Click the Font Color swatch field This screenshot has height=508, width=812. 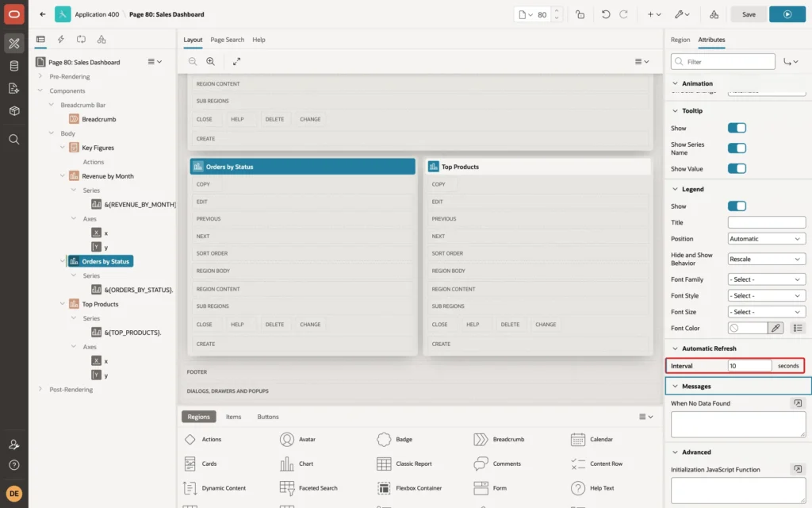tap(747, 328)
